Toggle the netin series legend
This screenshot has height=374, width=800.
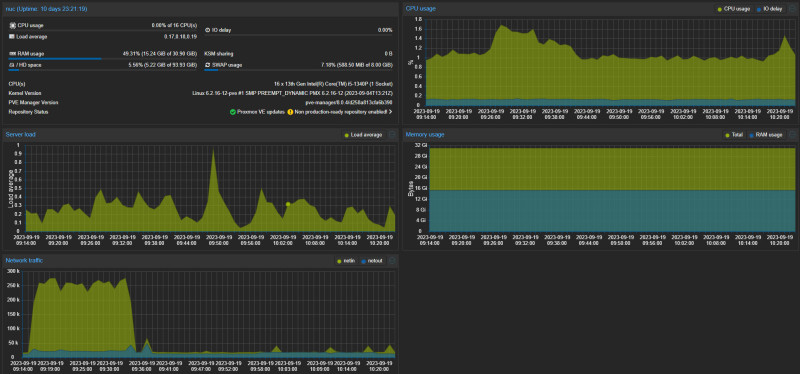click(345, 261)
